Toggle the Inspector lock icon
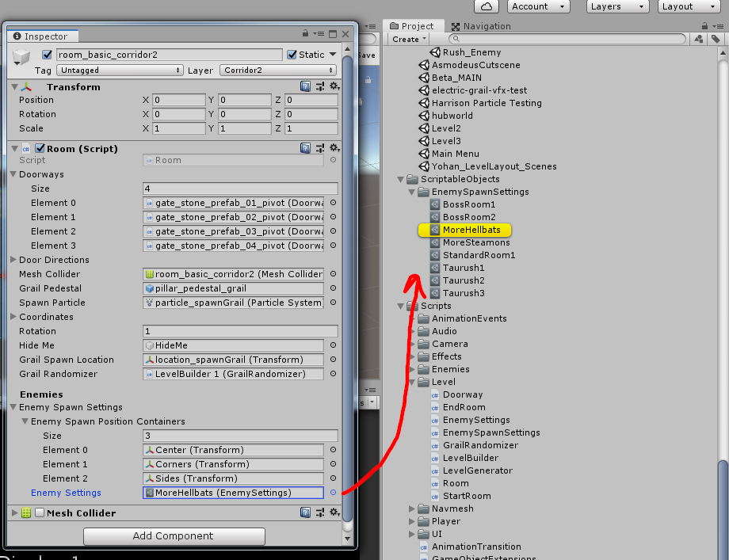729x560 pixels. pyautogui.click(x=305, y=33)
